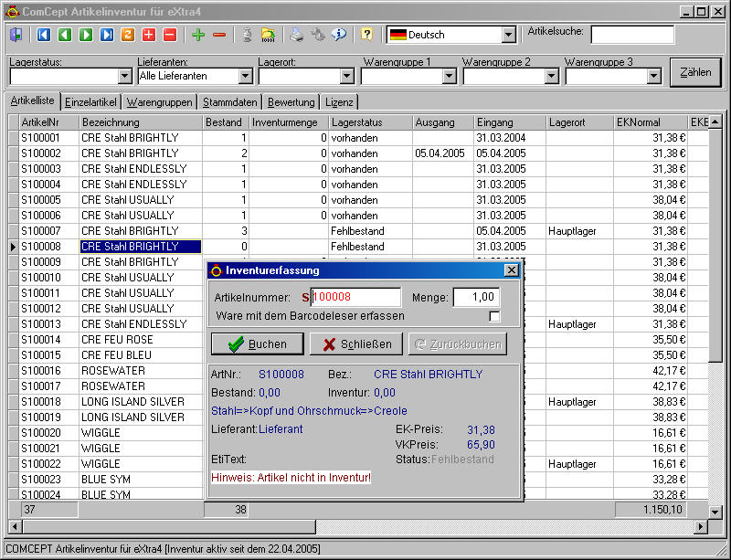Open the Deutsch language dropdown

[x=508, y=35]
